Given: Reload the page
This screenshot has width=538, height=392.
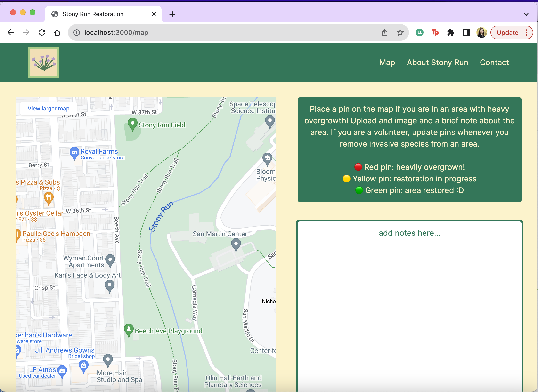Looking at the screenshot, I should point(42,32).
